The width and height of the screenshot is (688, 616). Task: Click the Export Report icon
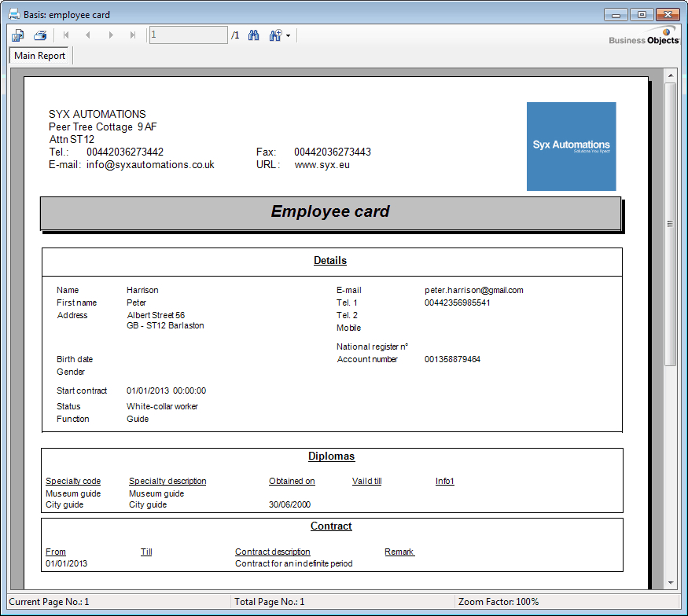[18, 35]
